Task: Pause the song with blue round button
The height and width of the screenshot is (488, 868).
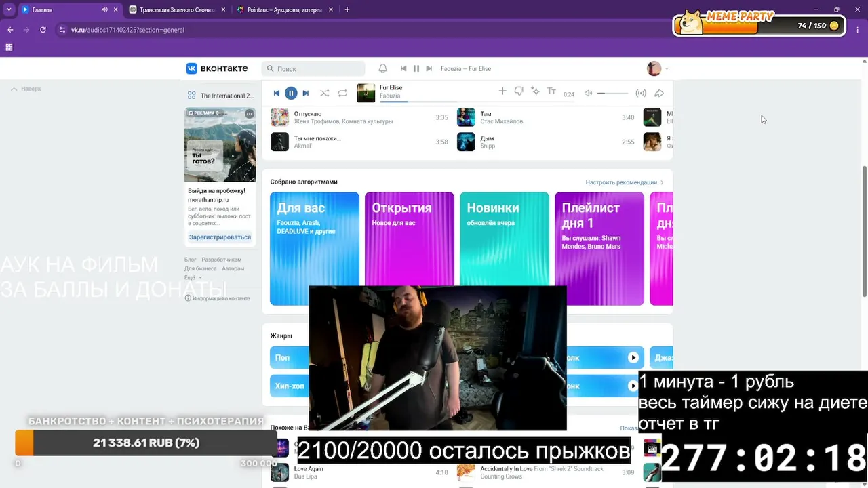Action: click(x=291, y=93)
